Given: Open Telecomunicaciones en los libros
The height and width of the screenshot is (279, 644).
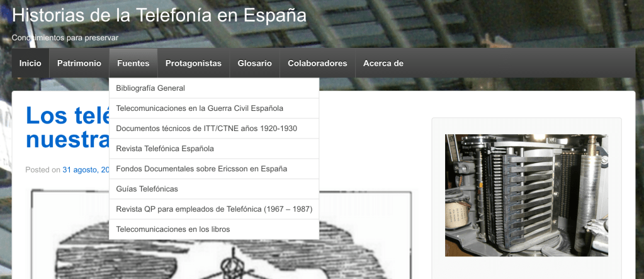Looking at the screenshot, I should click(x=173, y=229).
